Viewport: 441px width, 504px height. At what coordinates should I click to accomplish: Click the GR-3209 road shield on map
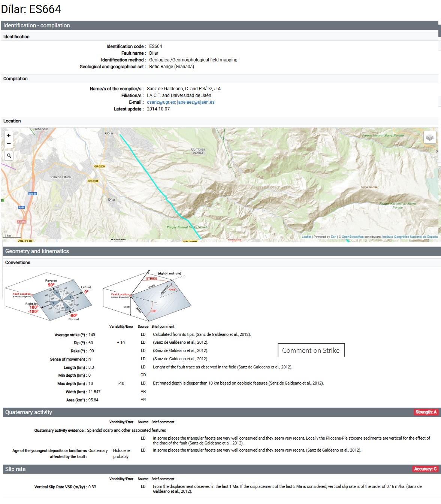coord(99,166)
